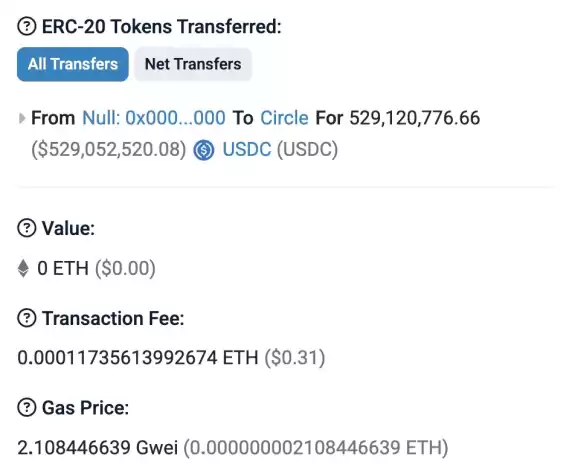Expand the transfer row triangle before From
Screen dimensions: 575x470
(x=22, y=118)
